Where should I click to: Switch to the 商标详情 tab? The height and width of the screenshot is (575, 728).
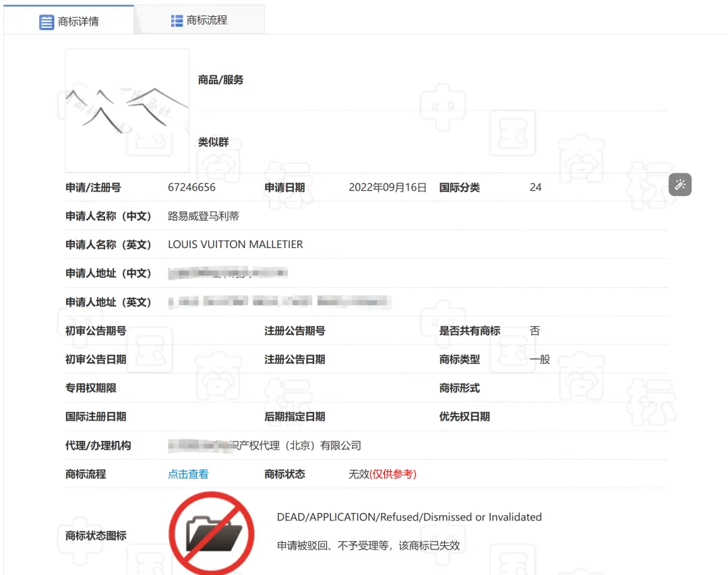point(69,21)
